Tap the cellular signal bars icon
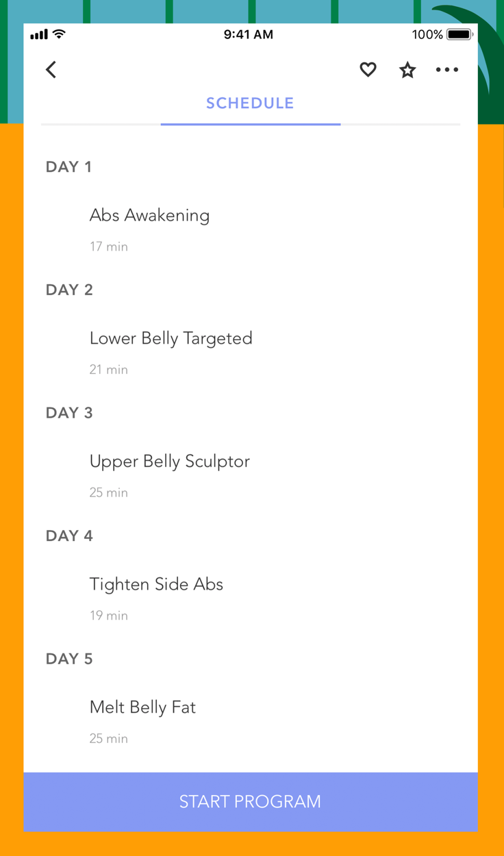 (40, 34)
